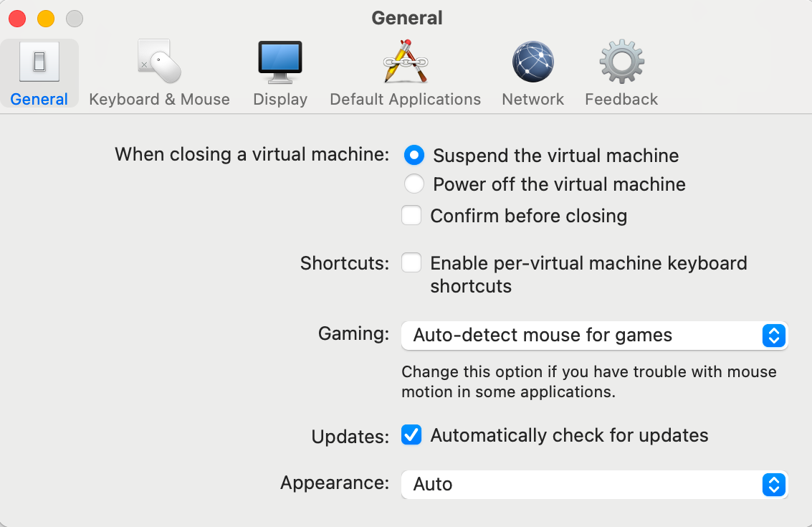Open the Display monitor icon
Viewport: 812px width, 527px height.
click(280, 62)
